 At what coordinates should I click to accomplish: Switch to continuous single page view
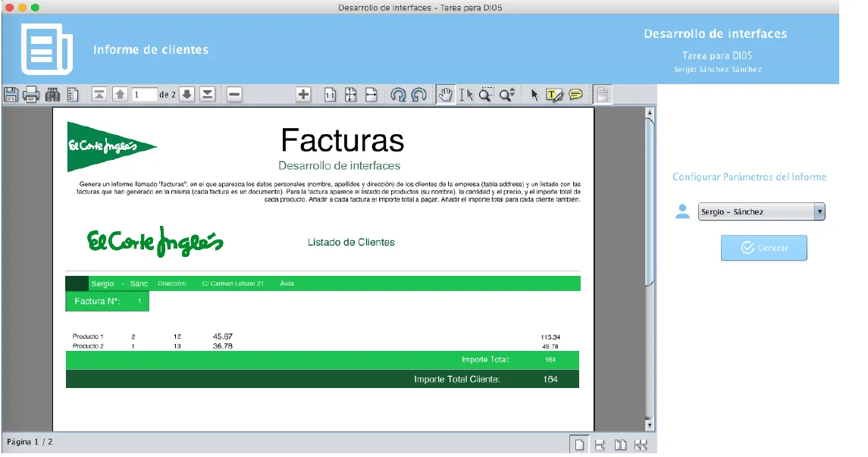point(600,445)
